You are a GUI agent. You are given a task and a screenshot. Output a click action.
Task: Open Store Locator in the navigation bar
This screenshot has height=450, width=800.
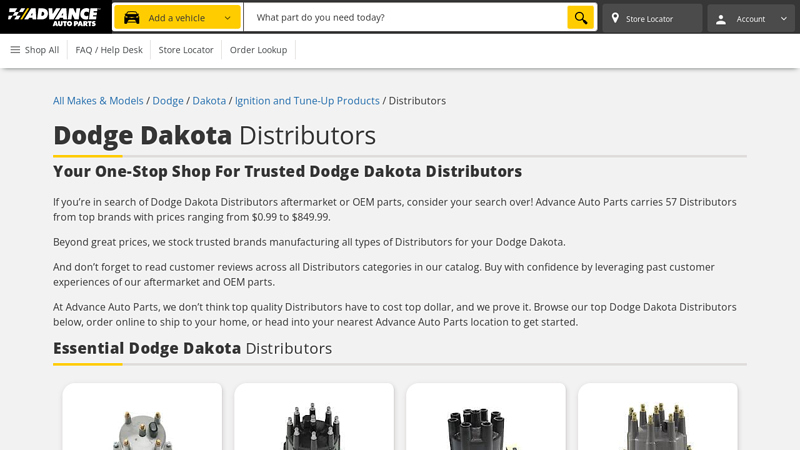186,49
